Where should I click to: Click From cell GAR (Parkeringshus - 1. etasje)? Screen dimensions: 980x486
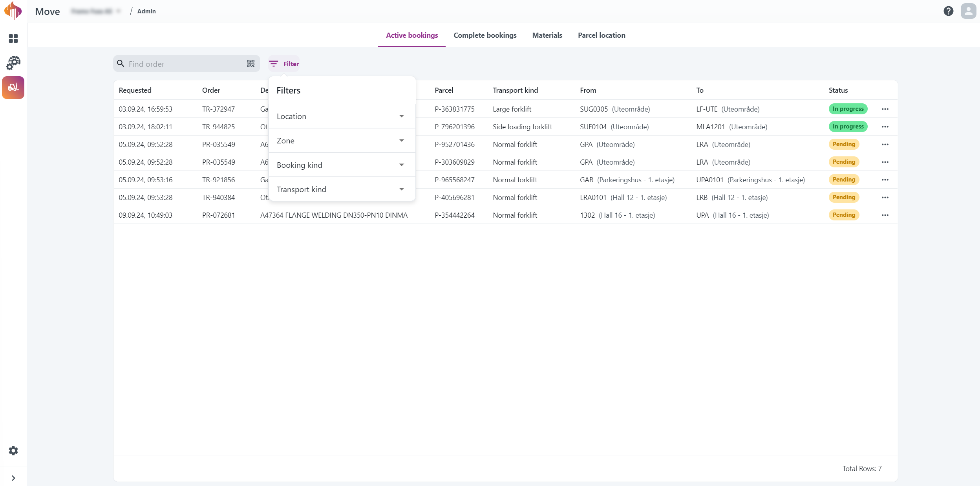click(627, 180)
